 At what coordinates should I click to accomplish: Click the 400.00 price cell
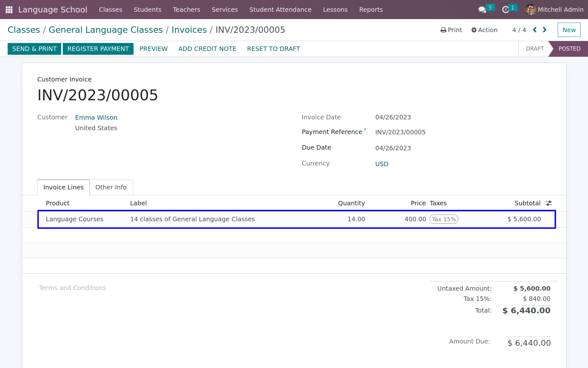point(415,219)
